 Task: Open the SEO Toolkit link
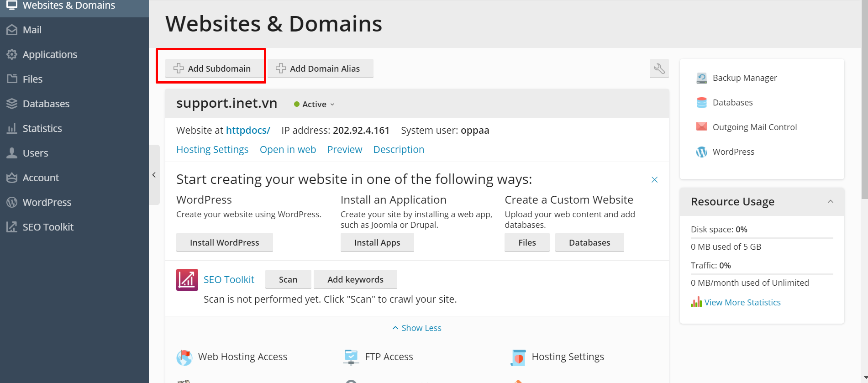click(229, 280)
